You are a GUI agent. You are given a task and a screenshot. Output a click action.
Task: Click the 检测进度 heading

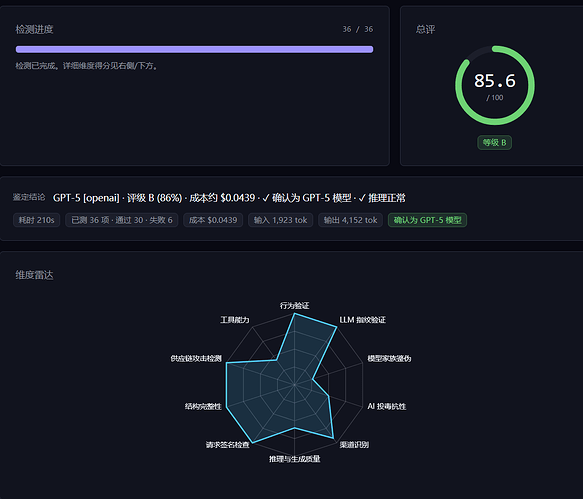34,29
